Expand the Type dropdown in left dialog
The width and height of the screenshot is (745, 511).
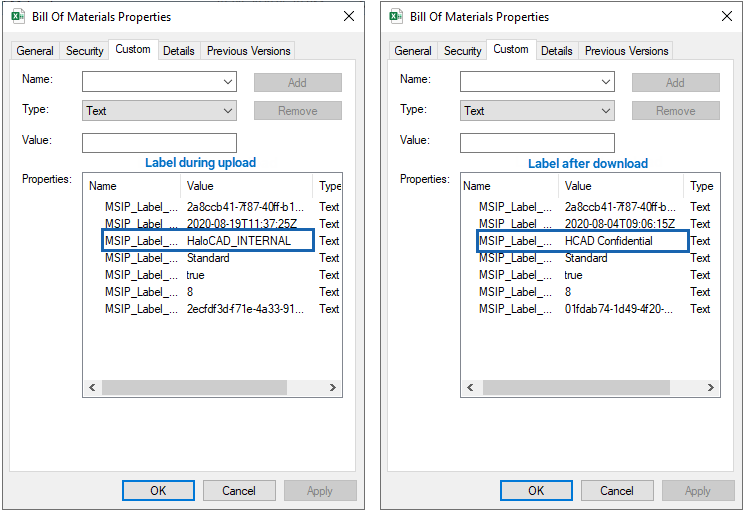228,111
